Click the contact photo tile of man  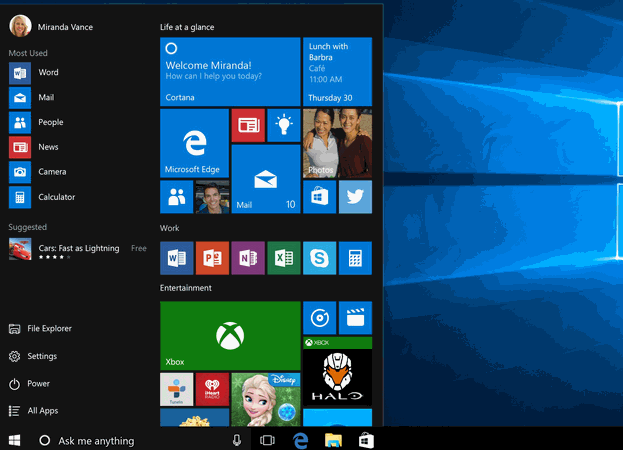point(213,197)
